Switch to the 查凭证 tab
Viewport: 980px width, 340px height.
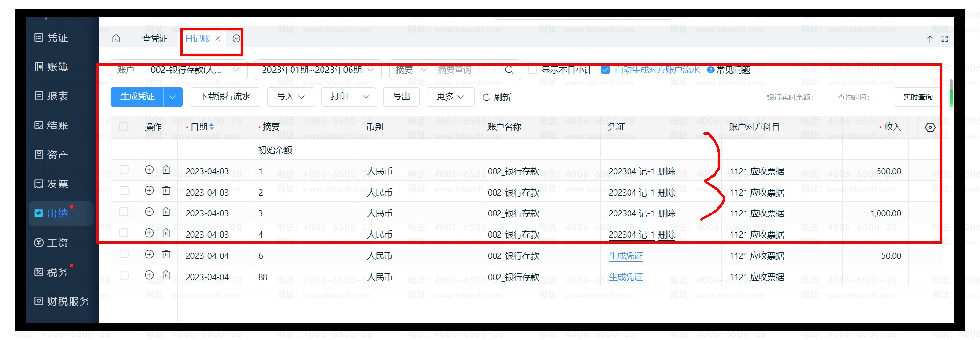pos(155,39)
